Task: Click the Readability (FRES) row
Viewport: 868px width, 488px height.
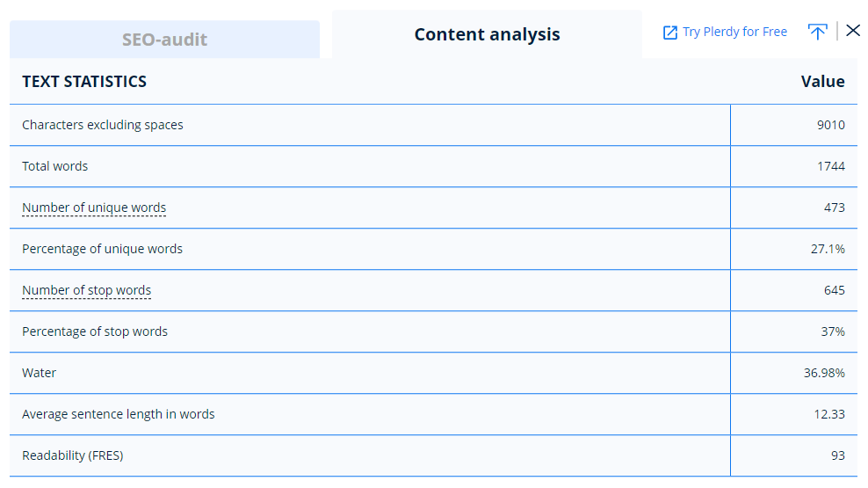Action: (433, 455)
